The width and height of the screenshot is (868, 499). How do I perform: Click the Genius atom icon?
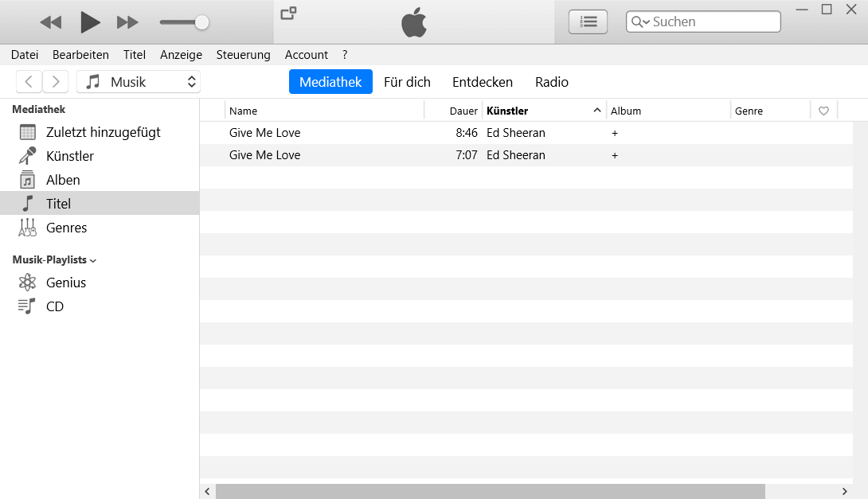[27, 283]
